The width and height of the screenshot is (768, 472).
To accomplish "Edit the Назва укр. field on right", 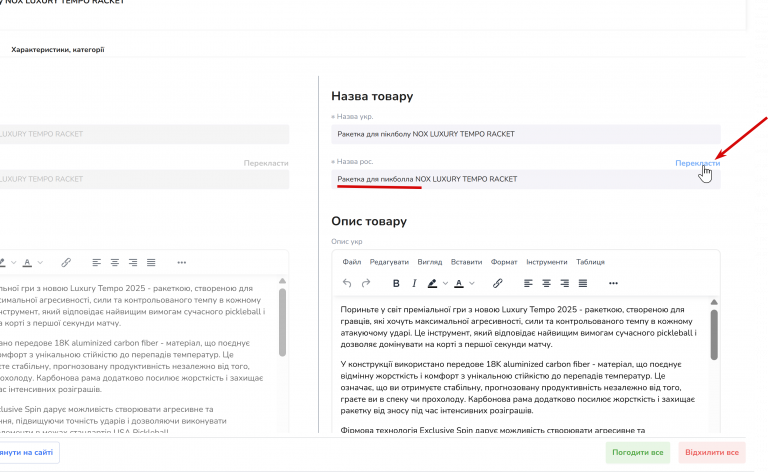I will tap(526, 134).
